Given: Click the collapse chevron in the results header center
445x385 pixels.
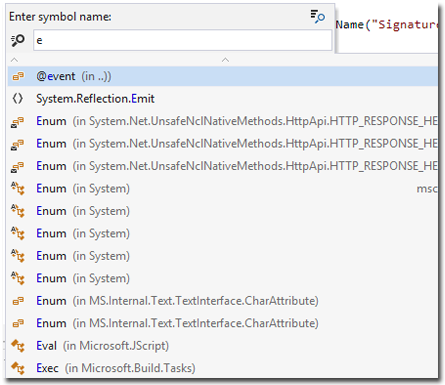Looking at the screenshot, I should 226,60.
